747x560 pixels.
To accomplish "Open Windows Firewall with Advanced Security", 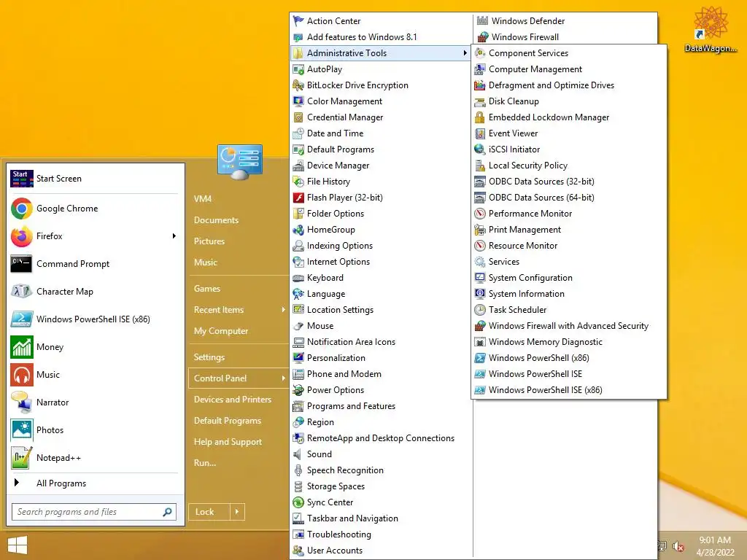I will pyautogui.click(x=568, y=326).
